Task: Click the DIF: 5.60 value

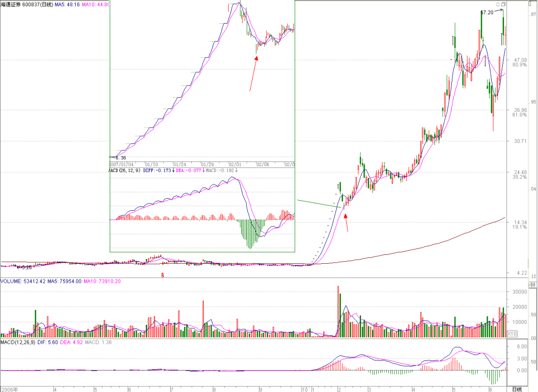Action: tap(48, 342)
